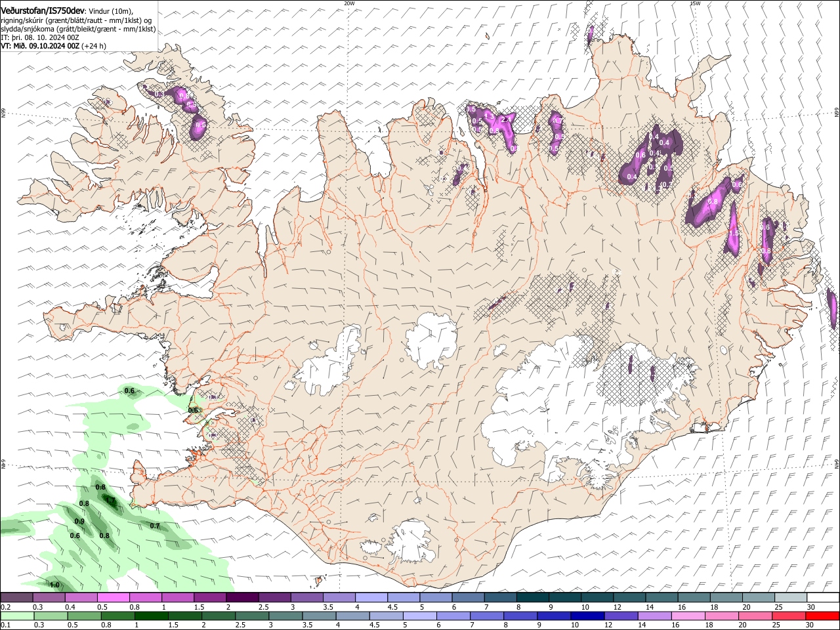Click label 0.1 in the bottom legend row
The image size is (840, 630).
[x=5, y=625]
